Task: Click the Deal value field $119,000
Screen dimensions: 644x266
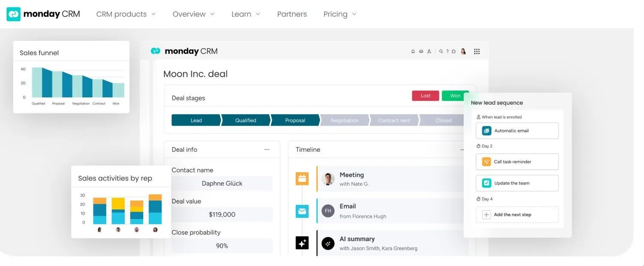Action: [x=222, y=214]
